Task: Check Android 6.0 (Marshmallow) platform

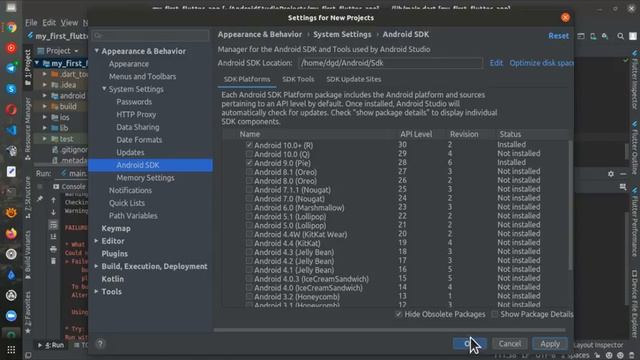Action: pyautogui.click(x=249, y=207)
